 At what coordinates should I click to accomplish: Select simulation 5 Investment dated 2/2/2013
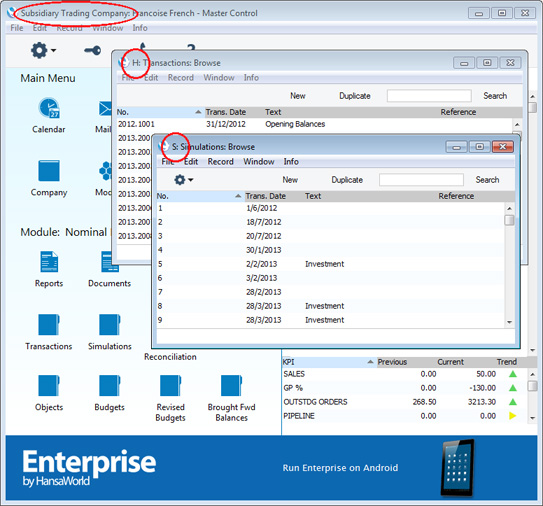(331, 264)
